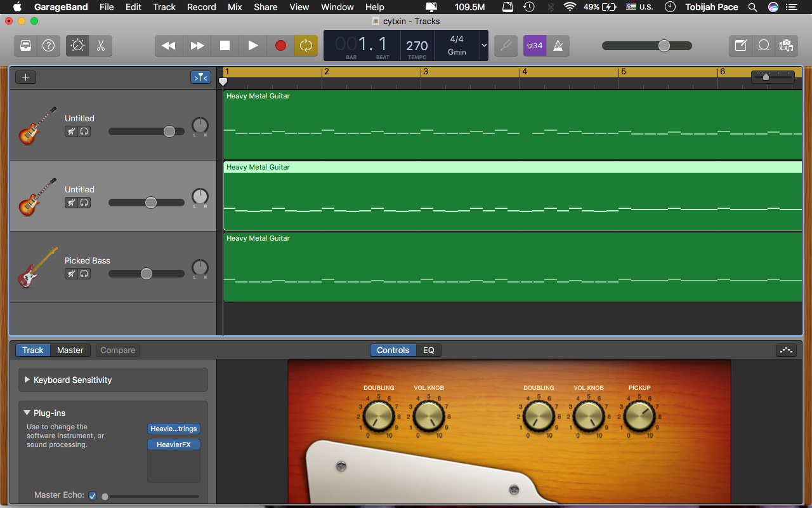812x508 pixels.
Task: Open Time Machine menu bar icon
Action: coord(528,7)
